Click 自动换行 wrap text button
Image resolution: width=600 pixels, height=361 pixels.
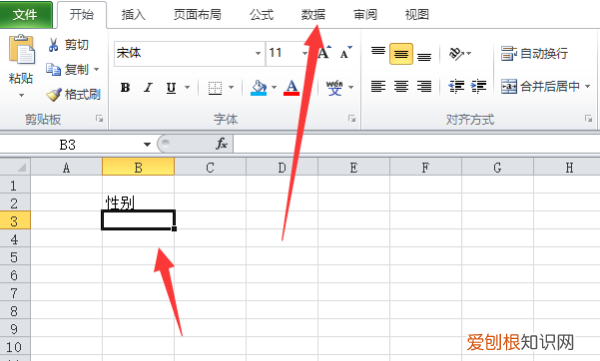coord(534,54)
